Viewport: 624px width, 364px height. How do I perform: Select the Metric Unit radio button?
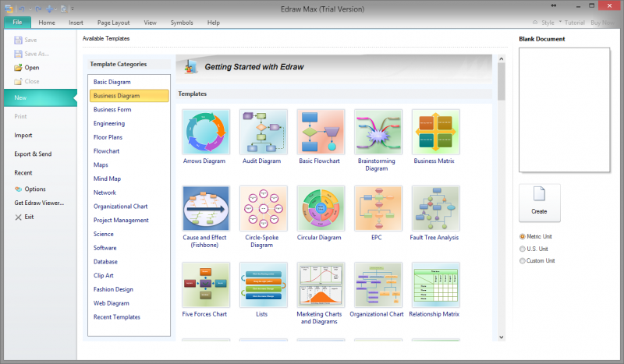tap(523, 237)
